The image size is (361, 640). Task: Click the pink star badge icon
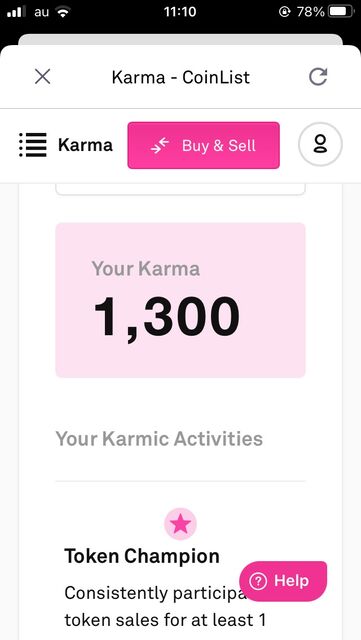click(180, 524)
